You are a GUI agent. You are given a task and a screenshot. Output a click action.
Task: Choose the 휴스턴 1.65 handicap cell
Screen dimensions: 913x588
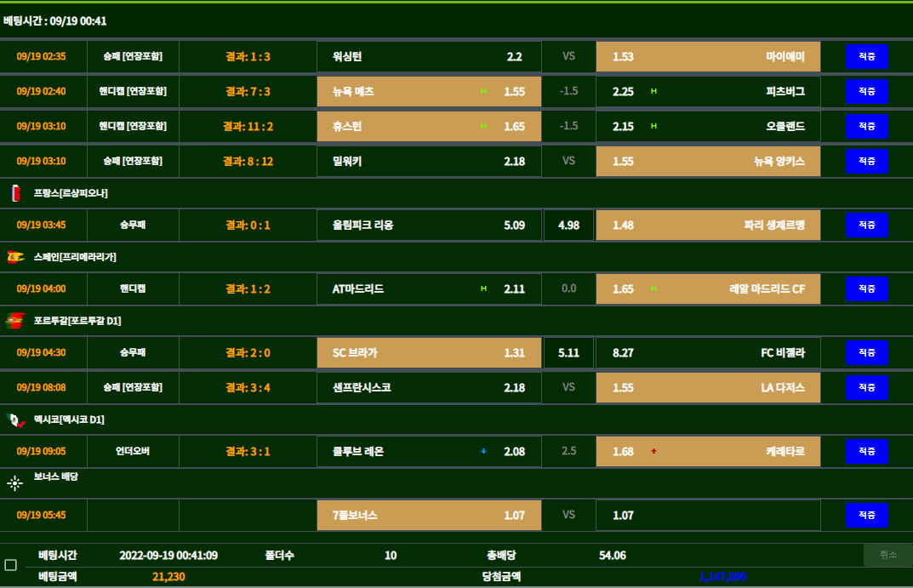[429, 127]
